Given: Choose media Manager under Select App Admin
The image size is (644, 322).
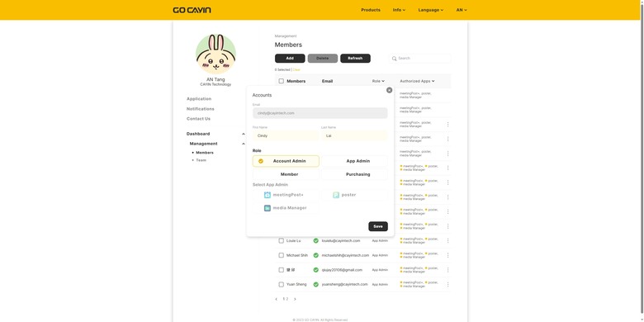Looking at the screenshot, I should 286,208.
